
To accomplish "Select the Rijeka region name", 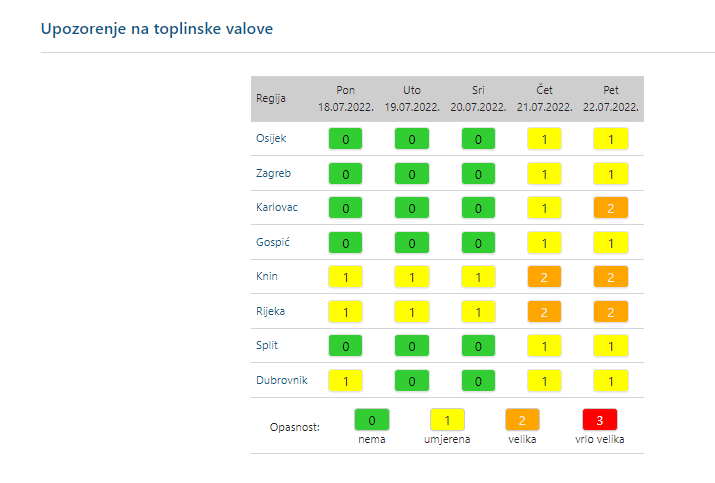I will [271, 311].
